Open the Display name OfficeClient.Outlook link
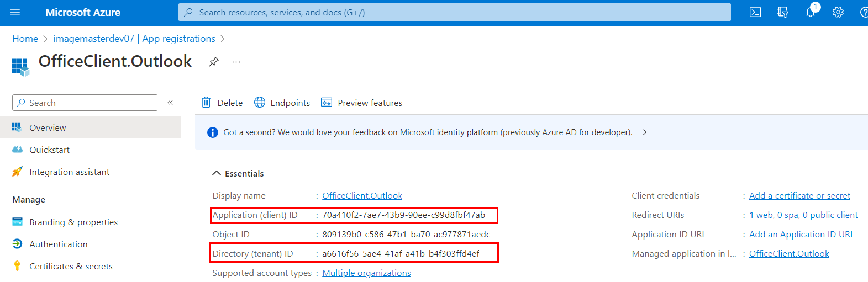868x282 pixels. click(362, 196)
